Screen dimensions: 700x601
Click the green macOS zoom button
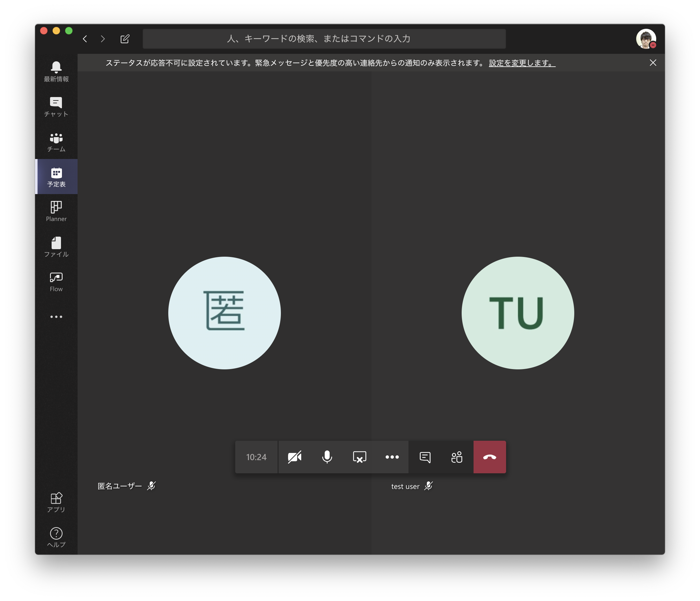click(69, 31)
